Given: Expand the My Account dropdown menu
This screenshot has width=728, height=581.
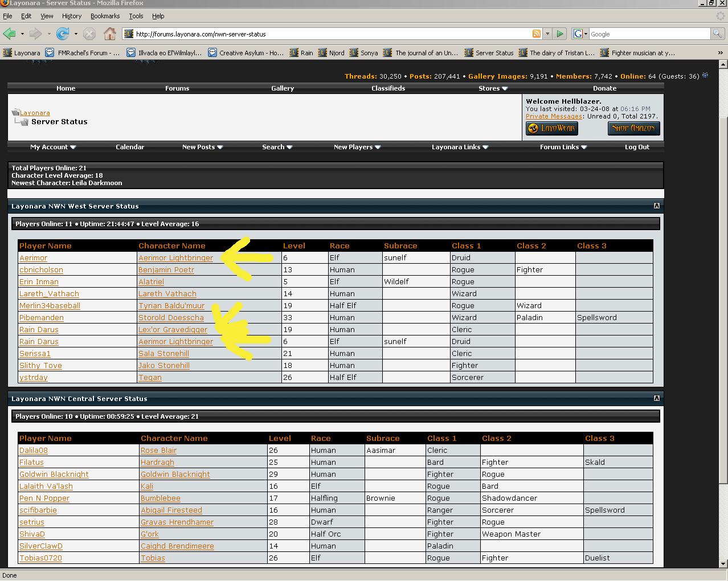Looking at the screenshot, I should 53,147.
